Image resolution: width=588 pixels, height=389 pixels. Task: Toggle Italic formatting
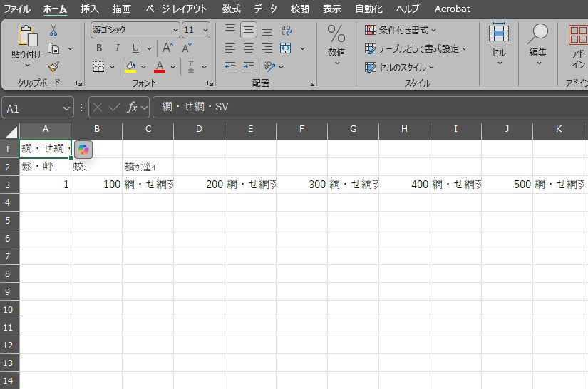tap(118, 48)
